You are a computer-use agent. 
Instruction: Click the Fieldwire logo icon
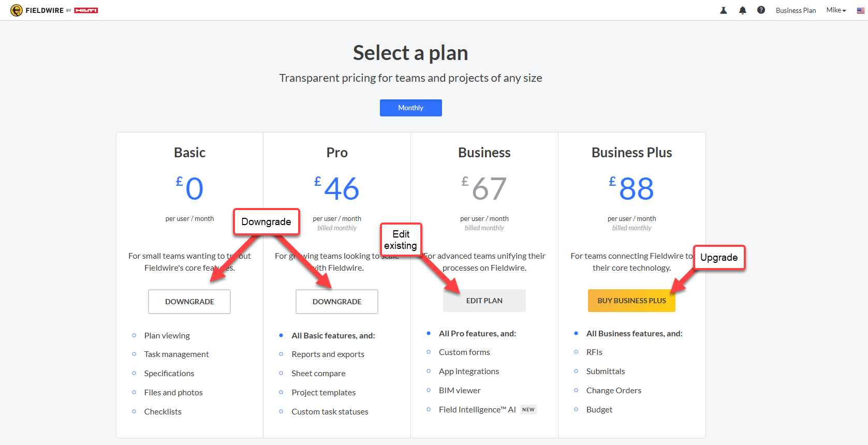17,10
